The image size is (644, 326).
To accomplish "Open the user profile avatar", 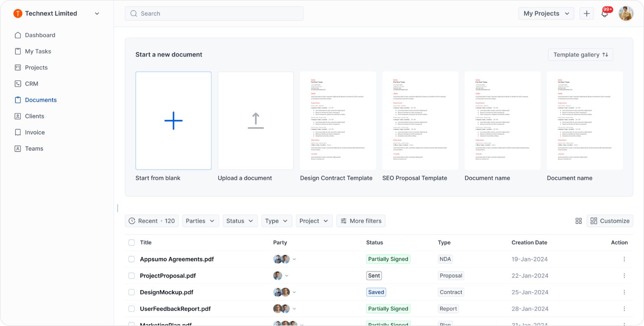I will click(626, 13).
